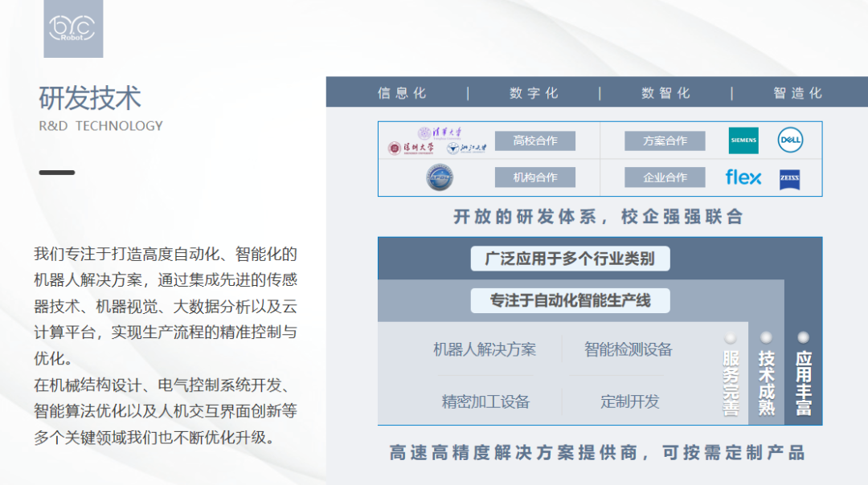The image size is (868, 485).
Task: Click the Siemens logo
Action: 743,141
